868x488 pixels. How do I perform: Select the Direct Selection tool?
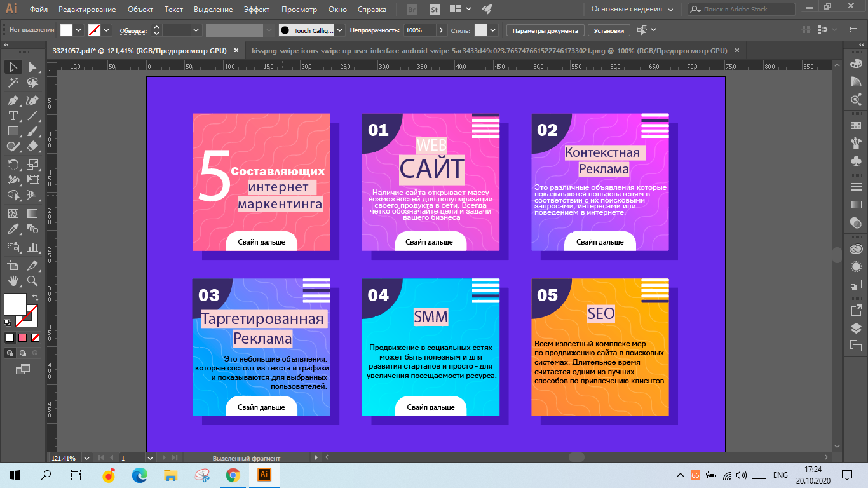32,67
